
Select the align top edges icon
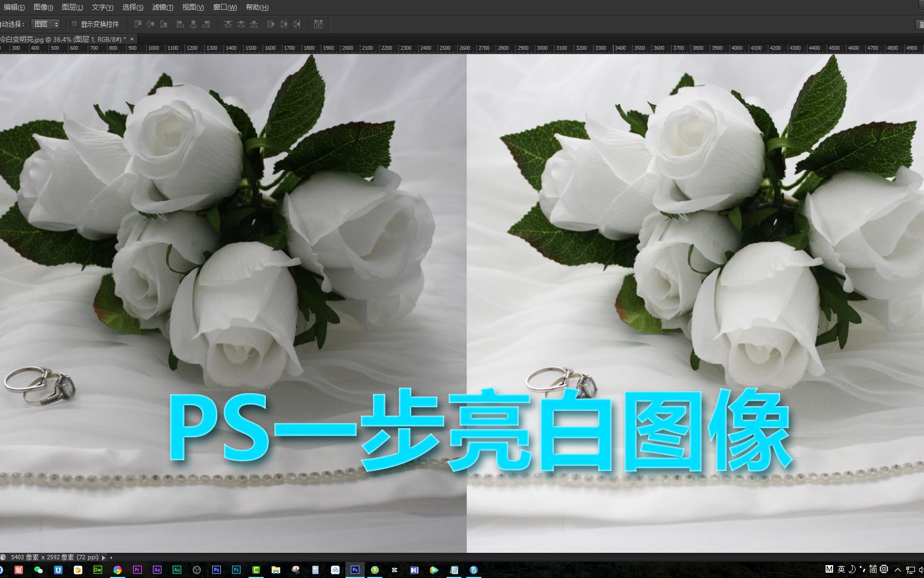pyautogui.click(x=137, y=24)
